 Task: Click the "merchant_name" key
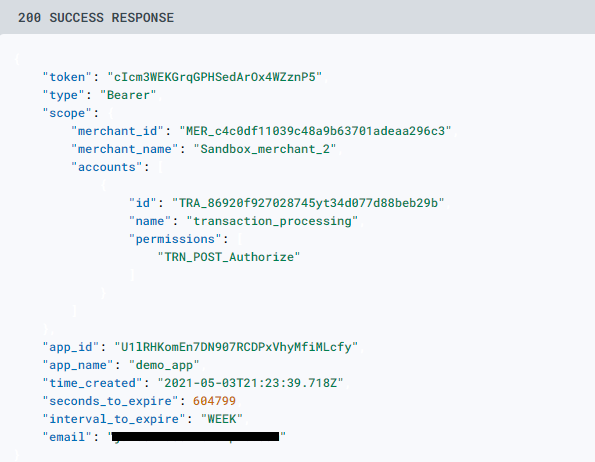(x=124, y=149)
